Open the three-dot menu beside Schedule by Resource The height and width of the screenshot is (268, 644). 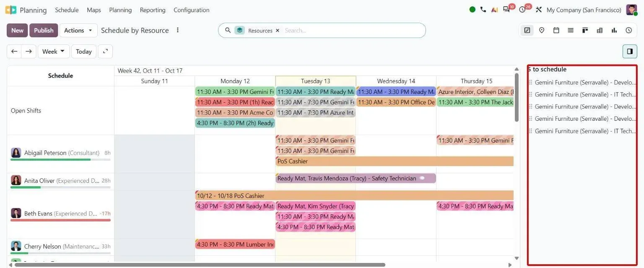coord(178,30)
